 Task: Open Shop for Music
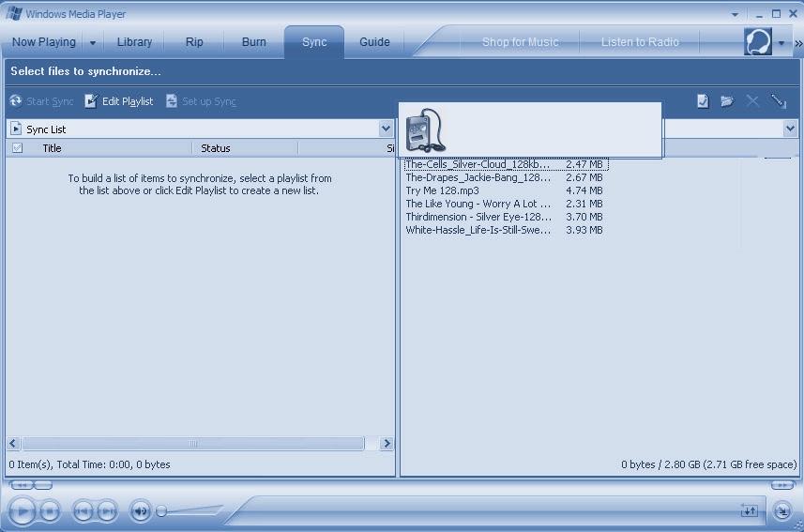tap(520, 42)
